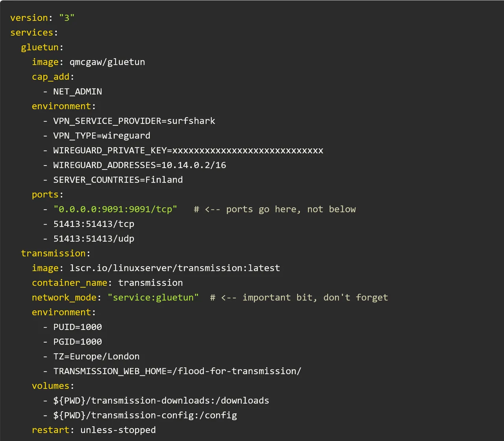Click the qmcgaw/gluetun image value

pyautogui.click(x=107, y=62)
